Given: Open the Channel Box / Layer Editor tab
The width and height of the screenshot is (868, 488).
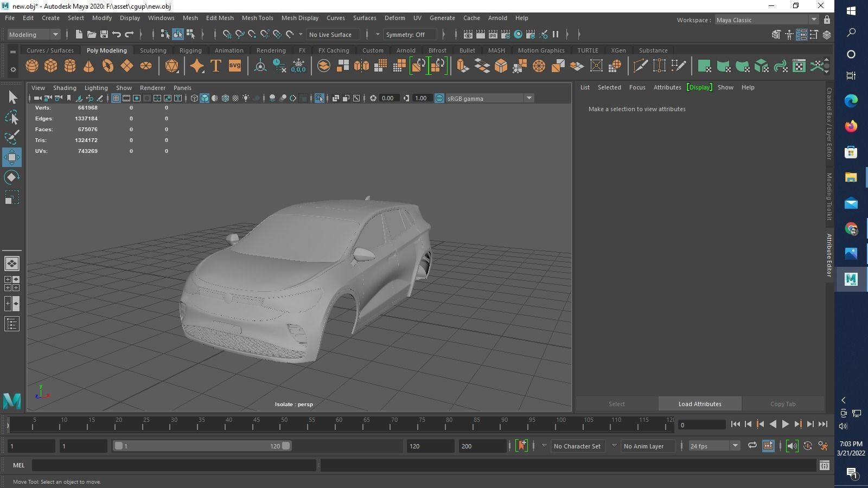Looking at the screenshot, I should click(x=829, y=124).
